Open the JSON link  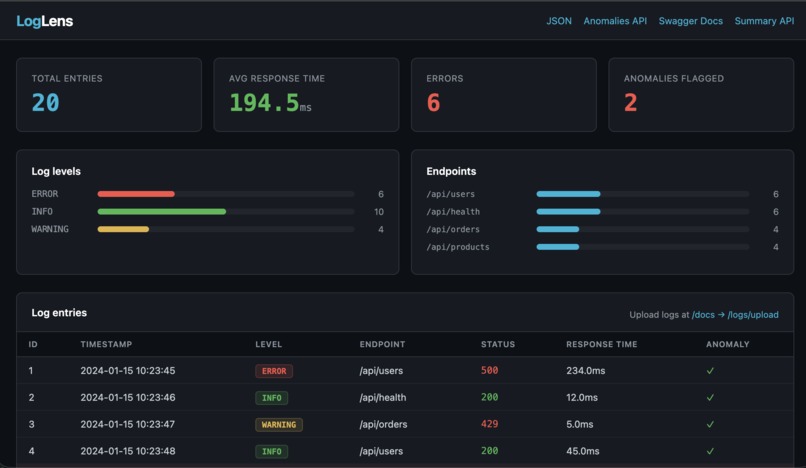pos(559,21)
